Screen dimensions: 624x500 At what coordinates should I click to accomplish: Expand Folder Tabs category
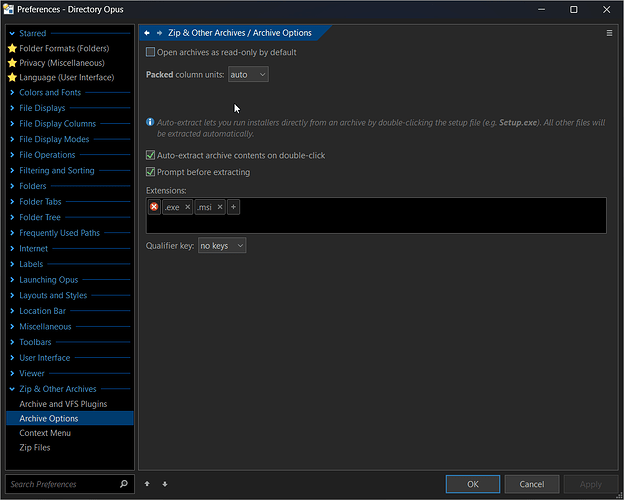(x=12, y=201)
